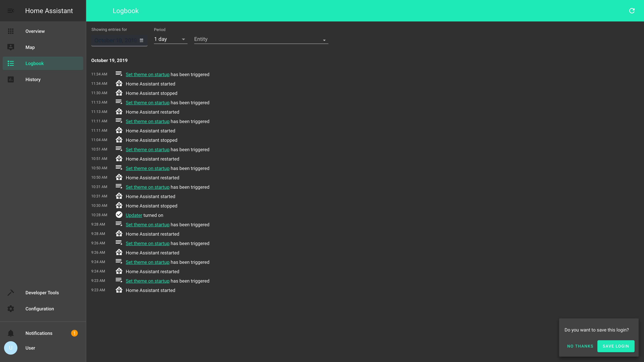Click the Notifications bell icon
The image size is (644, 362).
click(11, 333)
